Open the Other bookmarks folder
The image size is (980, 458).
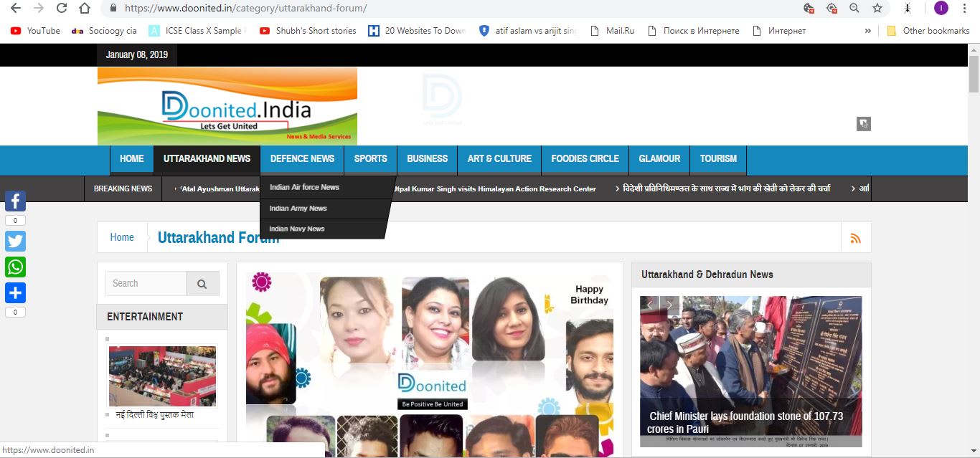tap(928, 31)
